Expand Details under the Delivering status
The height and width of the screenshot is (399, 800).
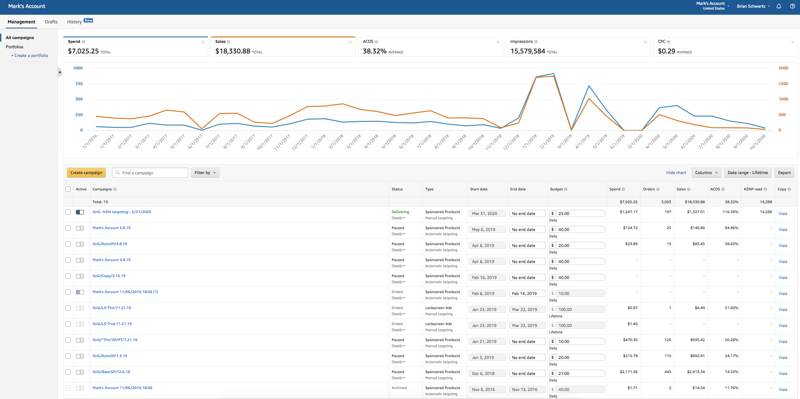pos(398,218)
